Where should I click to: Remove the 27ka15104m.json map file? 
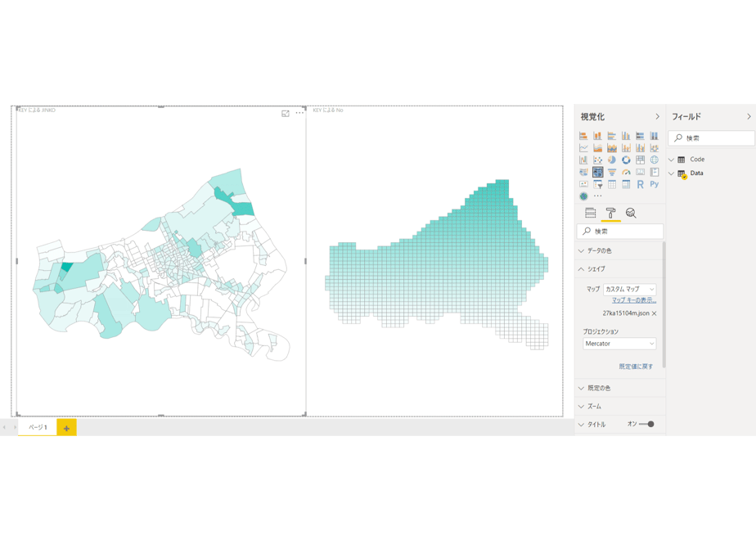(655, 313)
